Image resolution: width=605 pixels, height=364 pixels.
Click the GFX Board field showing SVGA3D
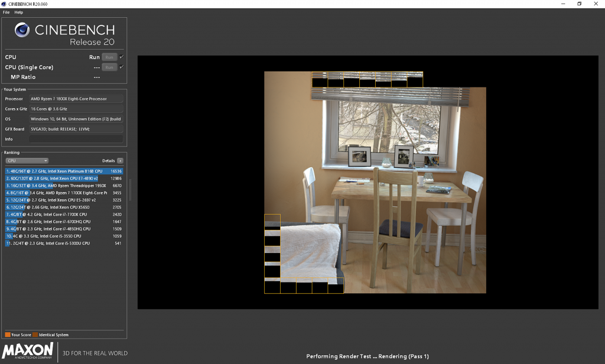76,129
